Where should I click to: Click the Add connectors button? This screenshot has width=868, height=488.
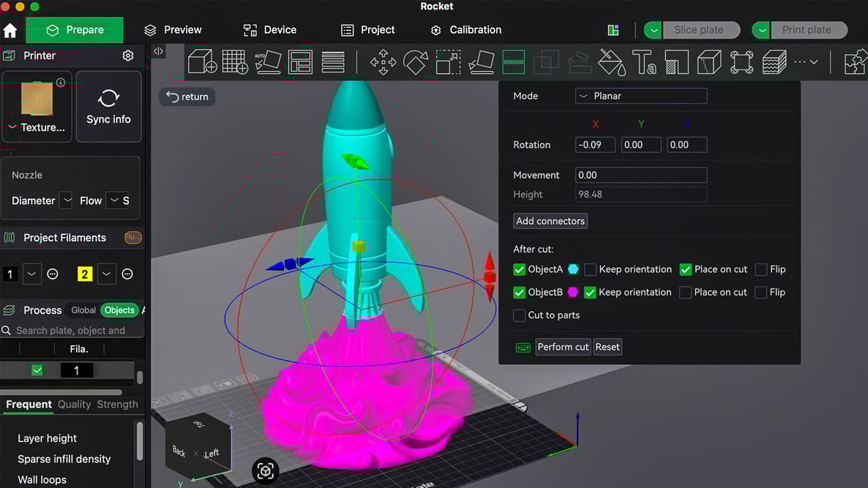coord(550,220)
